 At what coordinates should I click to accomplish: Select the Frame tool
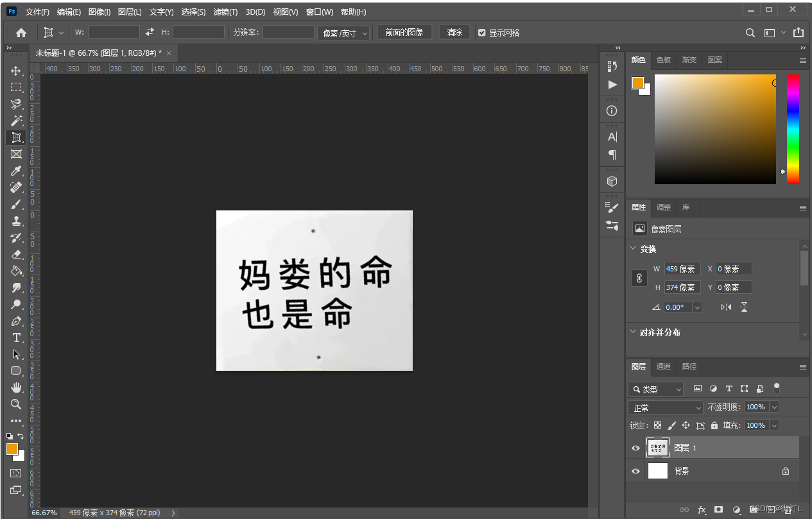[x=16, y=154]
